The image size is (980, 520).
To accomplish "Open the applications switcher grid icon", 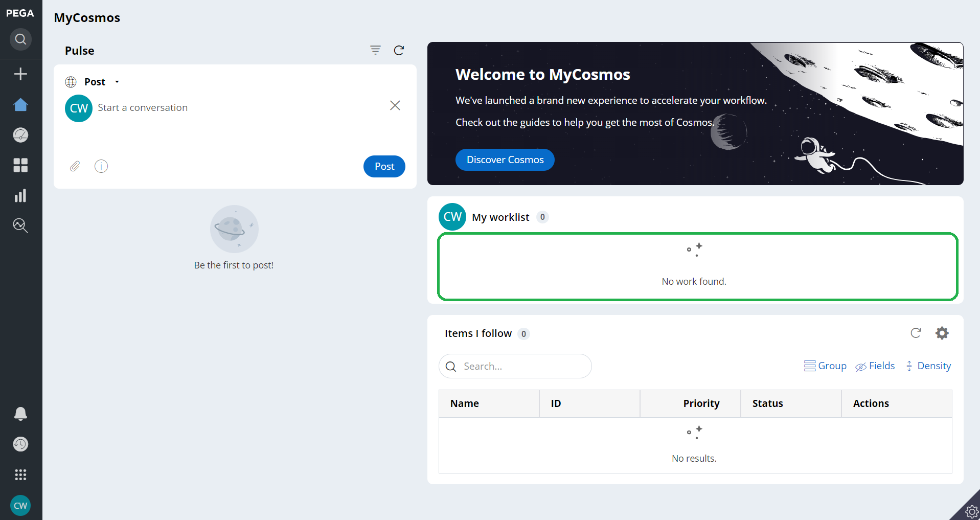I will (20, 475).
